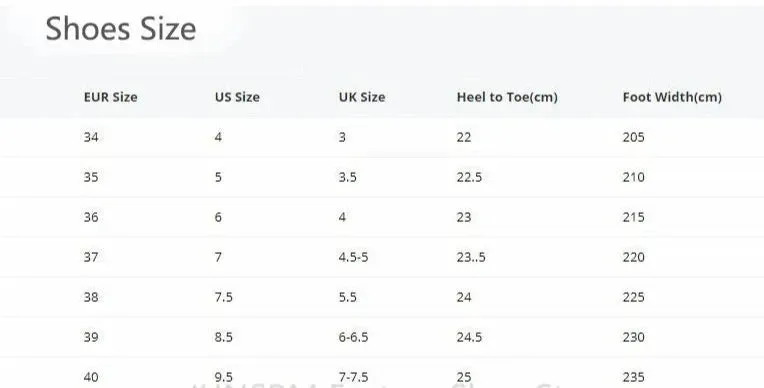
Task: Select EUR size 34 cell
Action: pyautogui.click(x=91, y=137)
